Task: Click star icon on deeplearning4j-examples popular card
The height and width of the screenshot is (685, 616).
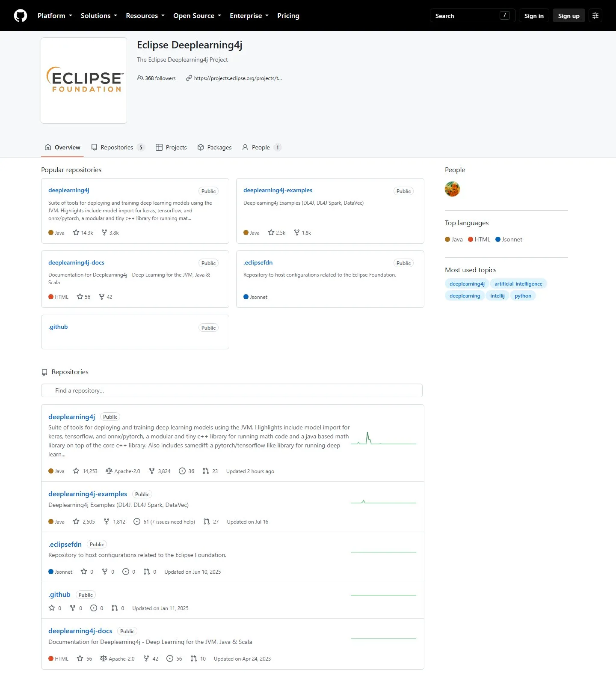Action: [271, 232]
